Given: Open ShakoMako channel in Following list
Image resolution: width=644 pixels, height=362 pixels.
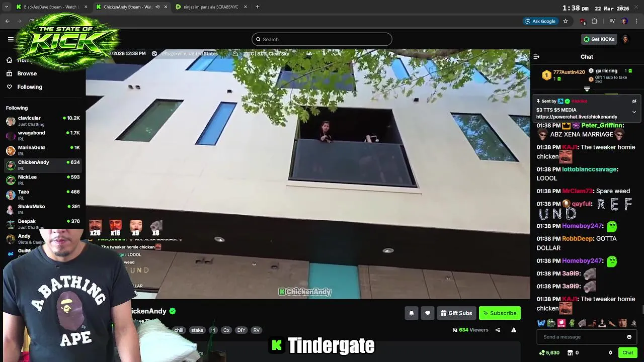Looking at the screenshot, I should pyautogui.click(x=43, y=209).
